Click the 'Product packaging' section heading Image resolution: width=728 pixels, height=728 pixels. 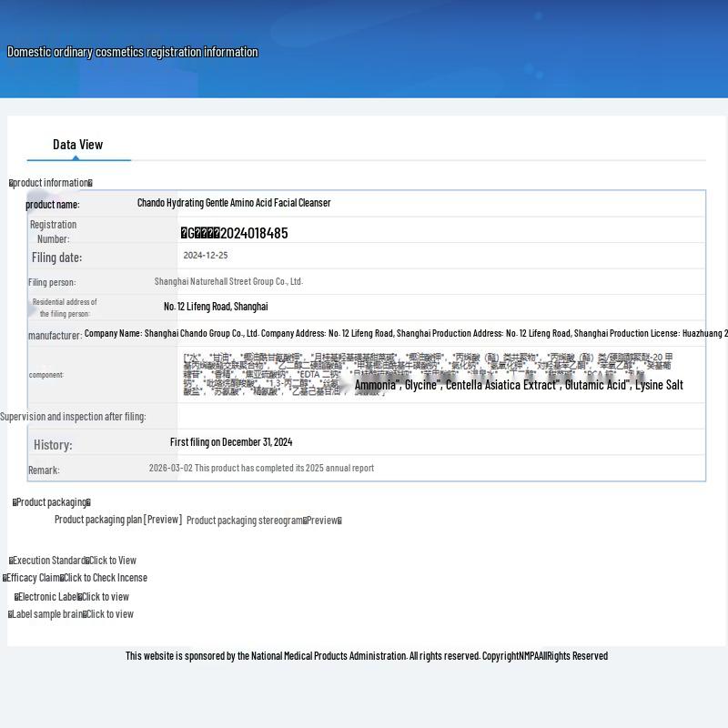pyautogui.click(x=52, y=502)
